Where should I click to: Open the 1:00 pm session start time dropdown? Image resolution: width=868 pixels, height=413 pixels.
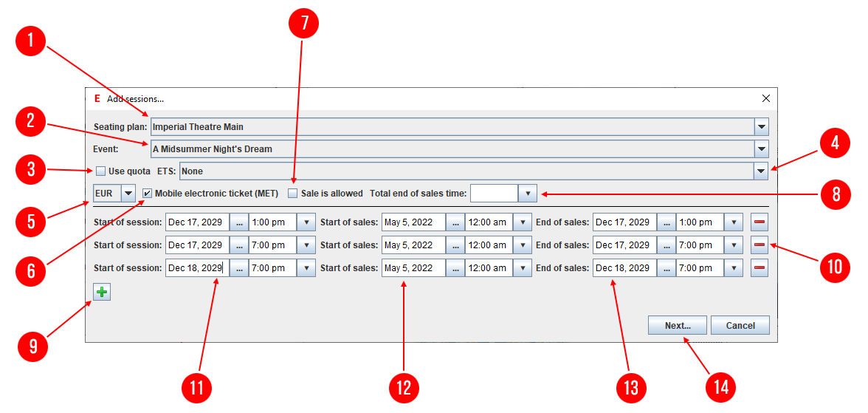tap(306, 222)
